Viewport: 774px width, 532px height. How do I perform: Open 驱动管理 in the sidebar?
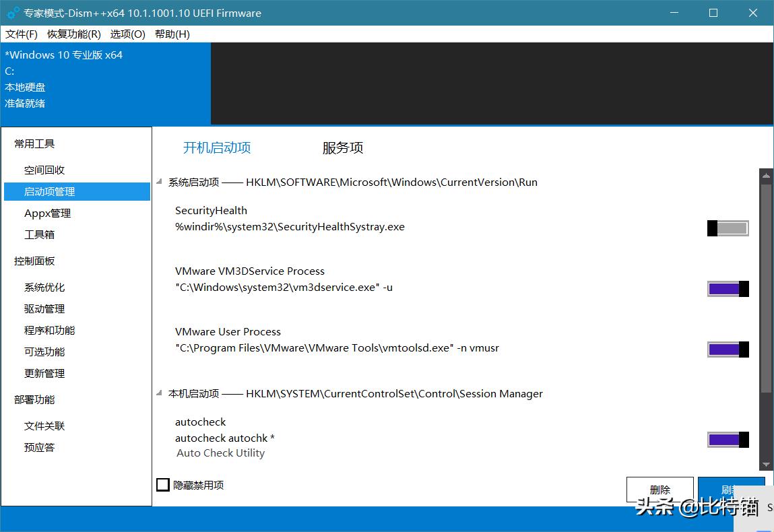click(44, 309)
